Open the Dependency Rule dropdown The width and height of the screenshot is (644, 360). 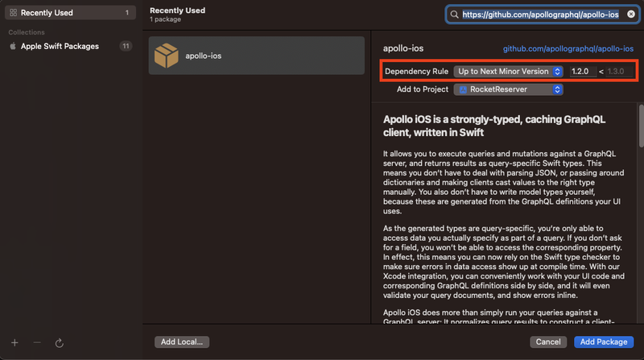pos(508,72)
